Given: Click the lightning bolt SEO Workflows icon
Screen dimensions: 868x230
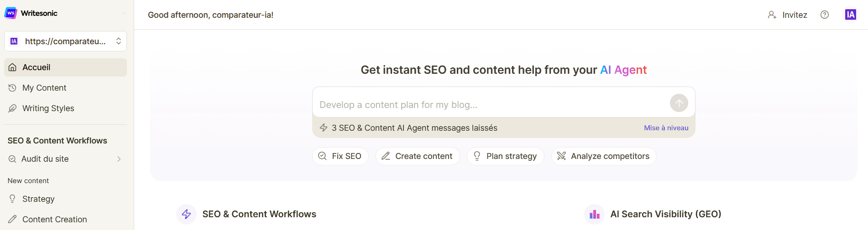Looking at the screenshot, I should (x=186, y=214).
